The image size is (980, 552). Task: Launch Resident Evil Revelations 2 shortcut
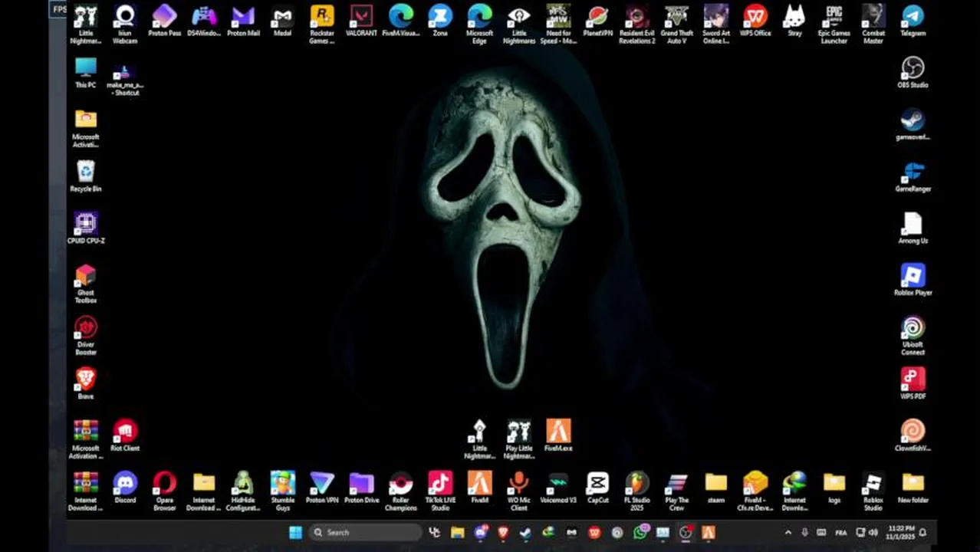(637, 24)
